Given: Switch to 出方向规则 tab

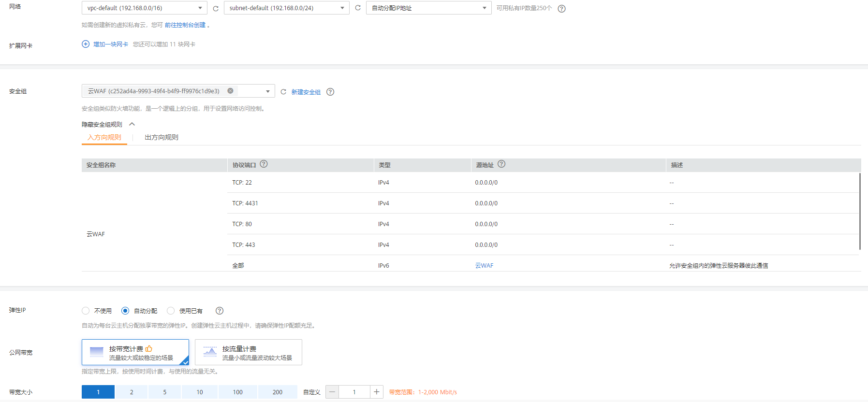Looking at the screenshot, I should [x=162, y=137].
